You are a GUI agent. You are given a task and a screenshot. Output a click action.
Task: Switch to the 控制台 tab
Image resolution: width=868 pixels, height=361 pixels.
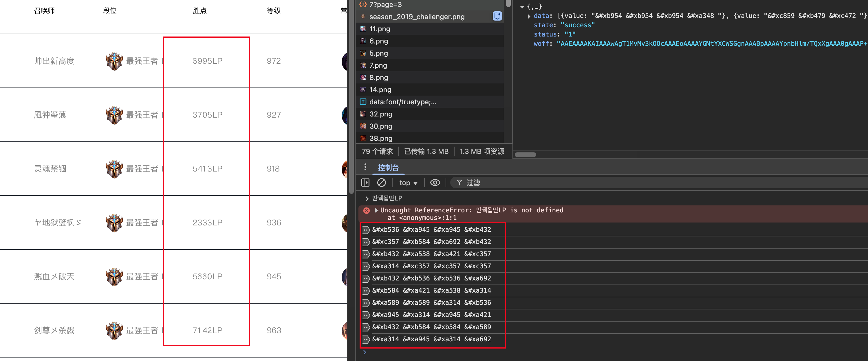tap(388, 167)
